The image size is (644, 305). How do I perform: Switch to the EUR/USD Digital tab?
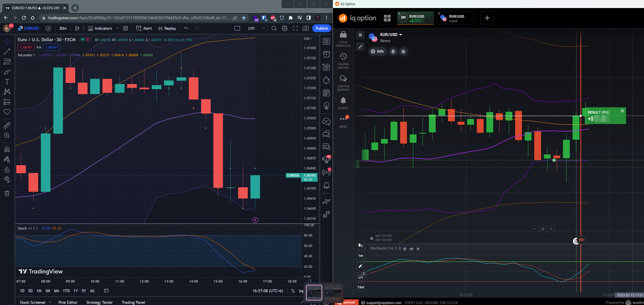[455, 18]
